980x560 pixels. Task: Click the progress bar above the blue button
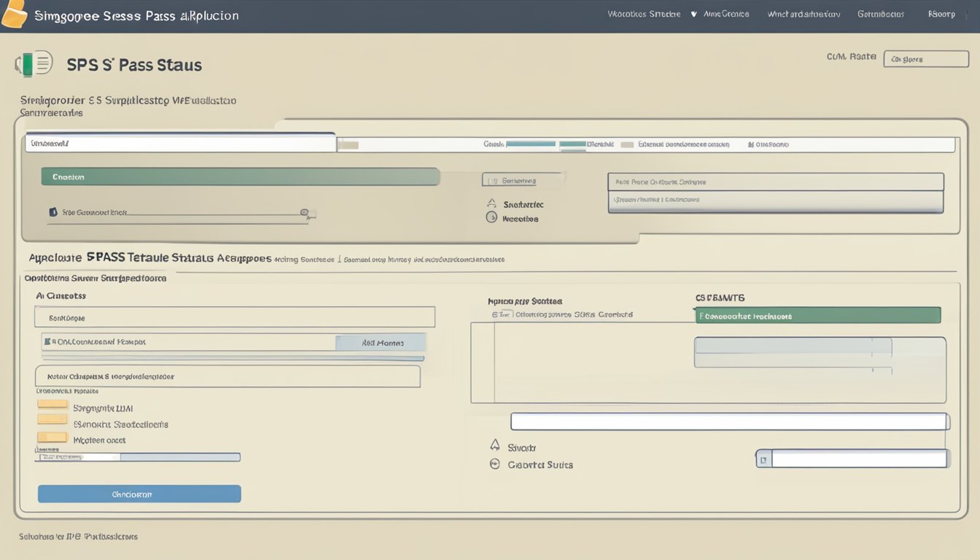[x=138, y=457]
